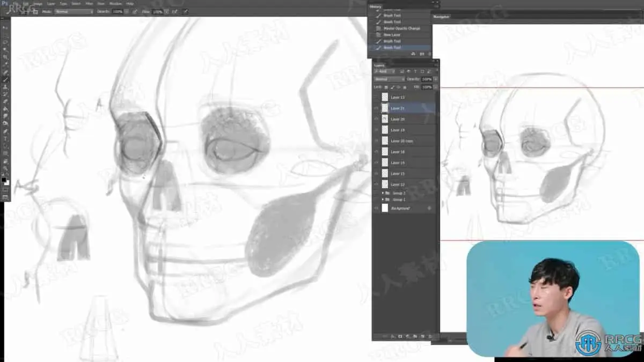This screenshot has width=644, height=362.
Task: Open brush Opacity slider arrow
Action: 127,11
